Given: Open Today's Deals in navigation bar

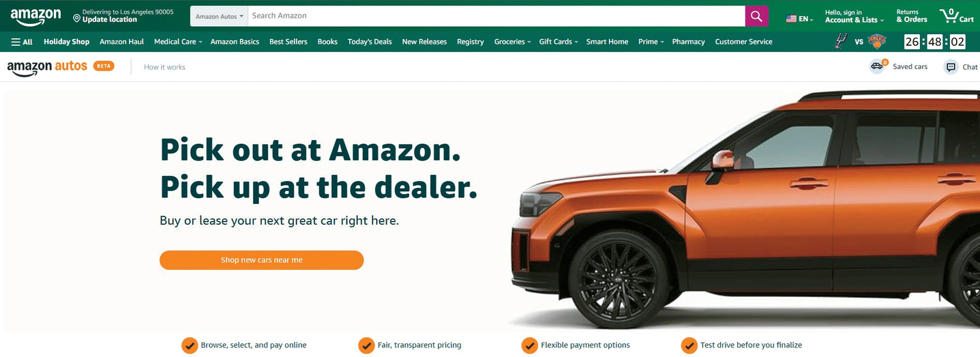Looking at the screenshot, I should [370, 42].
